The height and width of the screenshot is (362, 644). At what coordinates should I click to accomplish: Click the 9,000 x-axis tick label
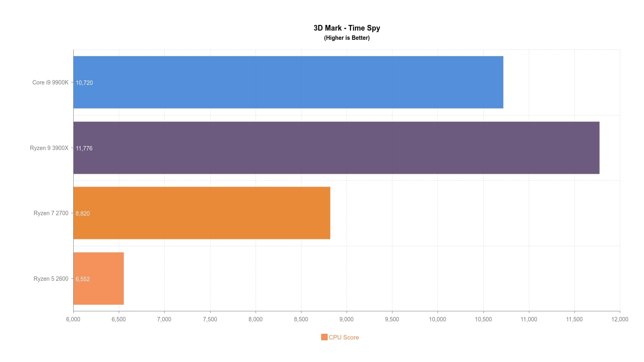click(x=346, y=319)
